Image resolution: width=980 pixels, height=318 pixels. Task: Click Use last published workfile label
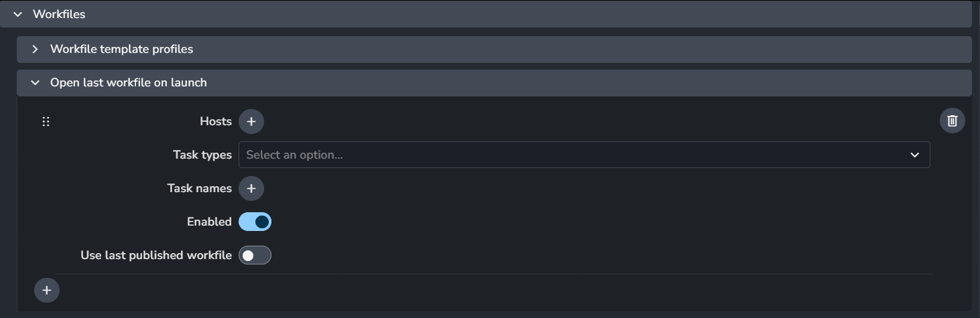tap(156, 255)
